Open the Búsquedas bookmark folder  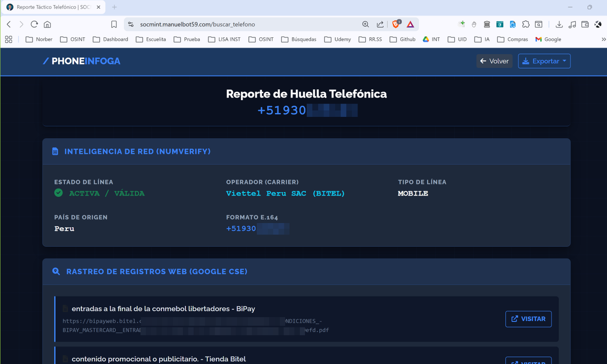(298, 39)
